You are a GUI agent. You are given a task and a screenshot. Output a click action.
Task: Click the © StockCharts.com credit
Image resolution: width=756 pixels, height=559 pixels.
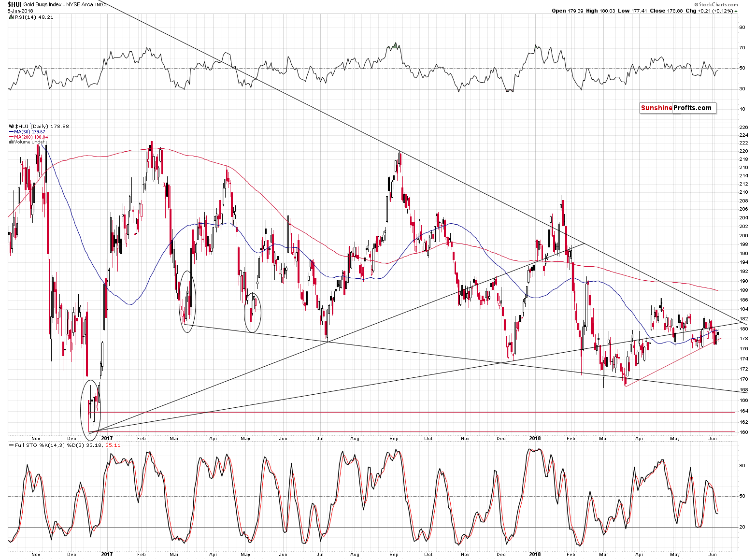(716, 4)
